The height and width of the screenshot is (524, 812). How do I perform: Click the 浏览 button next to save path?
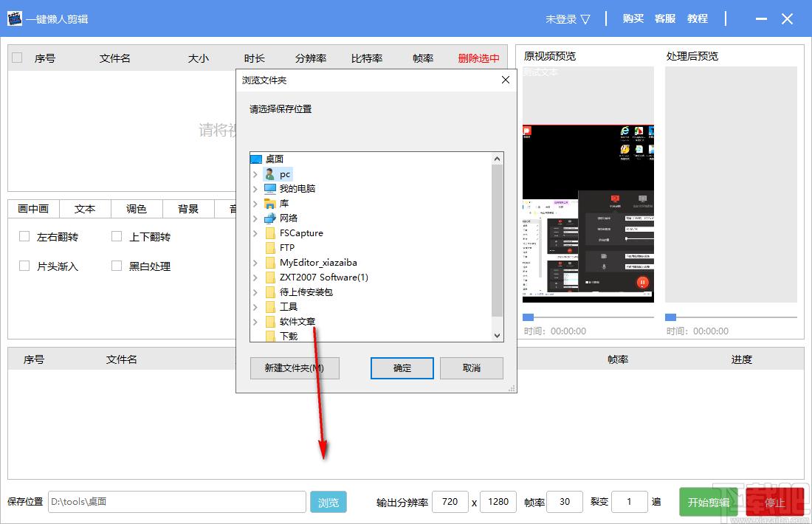coord(328,503)
